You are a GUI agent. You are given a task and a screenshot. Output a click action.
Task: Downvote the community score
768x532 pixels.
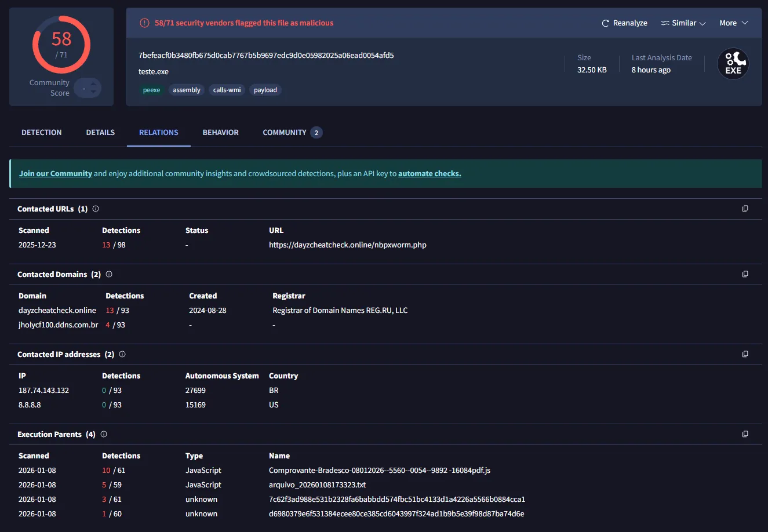[x=94, y=92]
